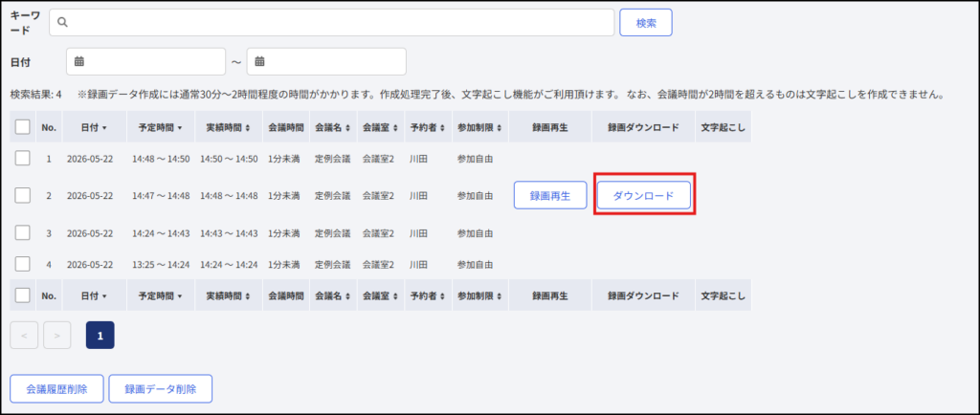Screen dimensions: 980x415
Task: Go to next page with > arrow
Action: (56, 335)
